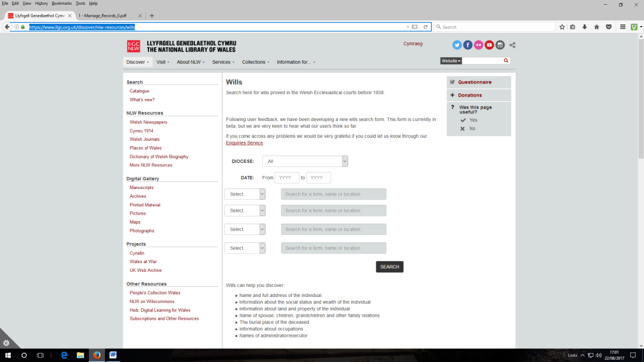Open the Enquiries Service link
The height and width of the screenshot is (362, 644).
click(x=244, y=143)
